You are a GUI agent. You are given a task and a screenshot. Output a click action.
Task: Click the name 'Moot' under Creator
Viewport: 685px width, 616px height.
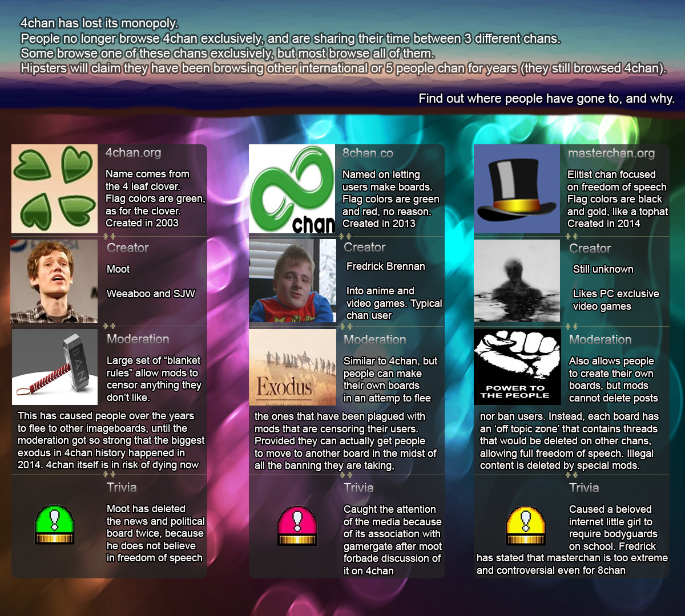click(x=118, y=269)
